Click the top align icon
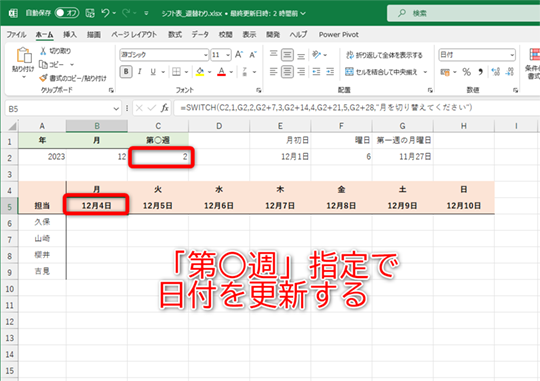Screen dimensions: 540x381 point(273,54)
